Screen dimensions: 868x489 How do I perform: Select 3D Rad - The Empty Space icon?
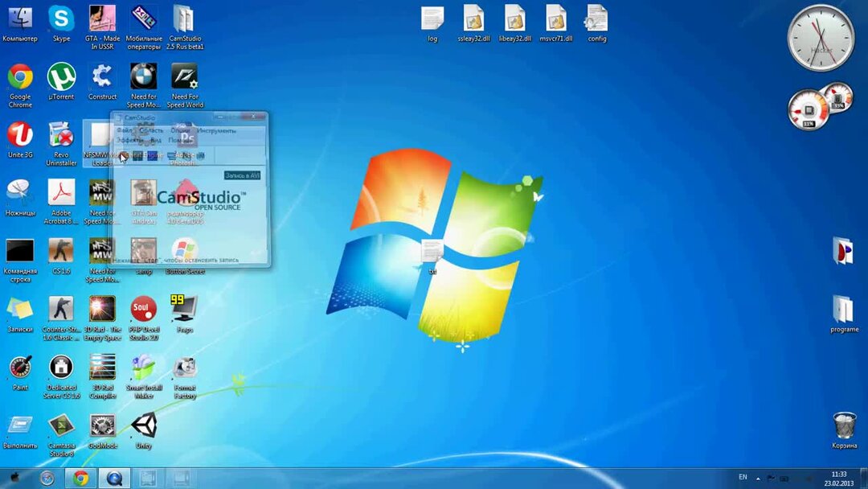(102, 318)
